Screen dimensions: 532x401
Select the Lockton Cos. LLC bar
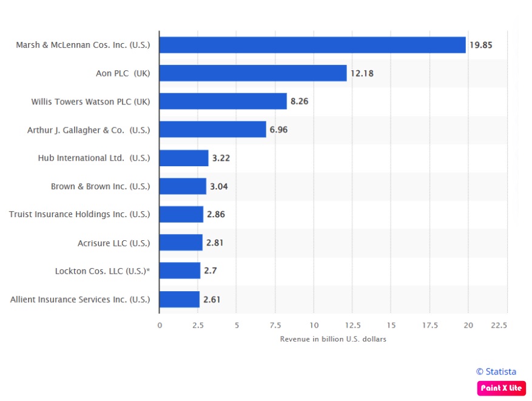coord(180,271)
